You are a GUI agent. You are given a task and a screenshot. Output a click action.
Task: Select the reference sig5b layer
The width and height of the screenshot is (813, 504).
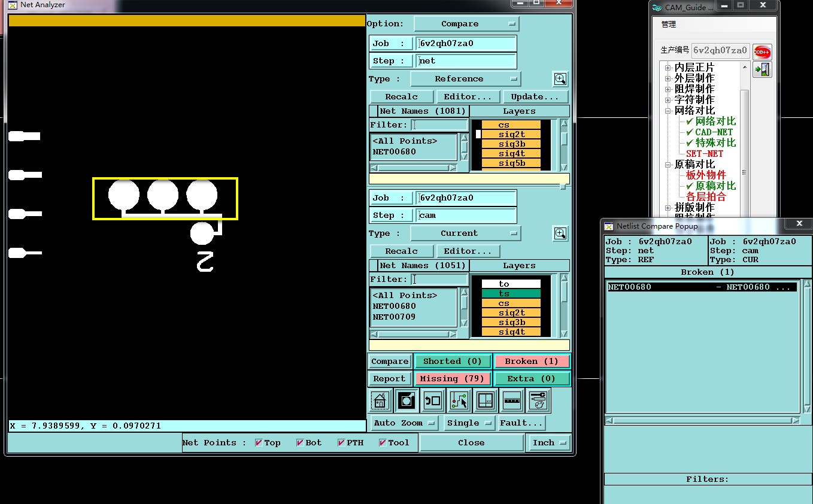(x=511, y=163)
